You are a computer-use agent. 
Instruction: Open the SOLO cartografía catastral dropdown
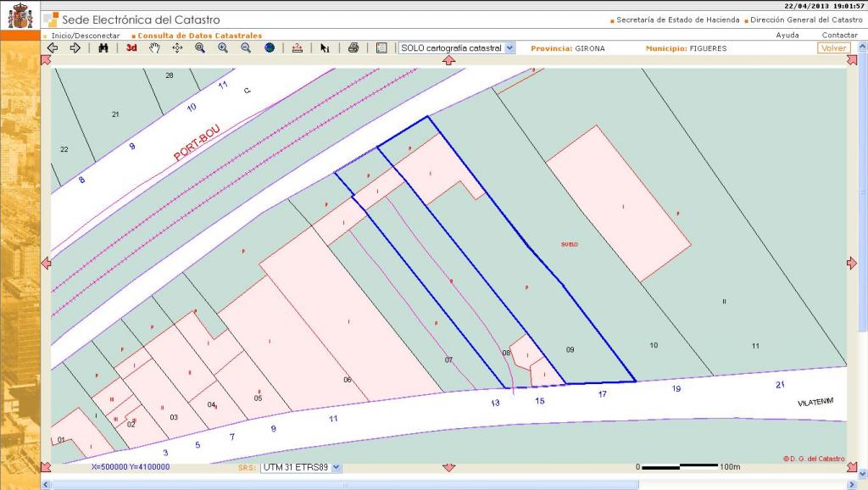457,48
